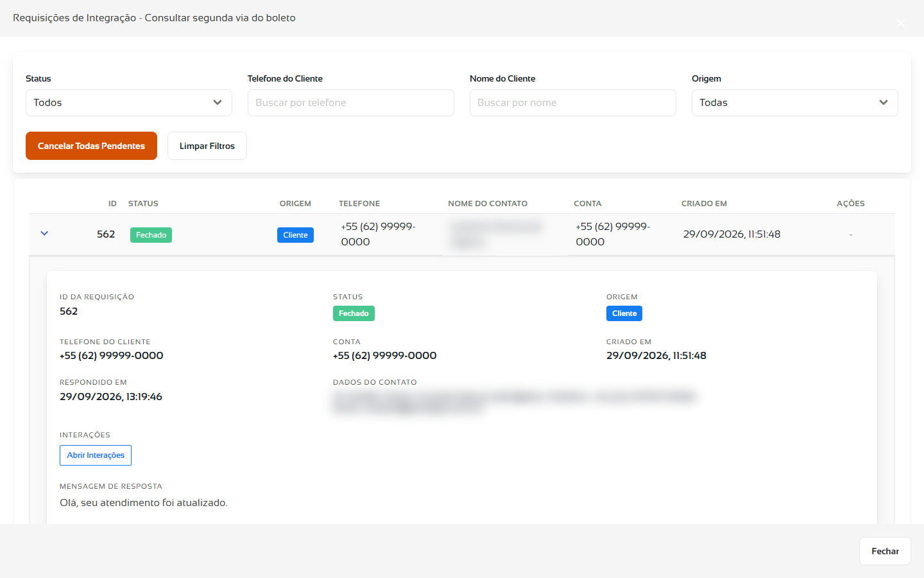Click the CRIADO EM column header in the table
Image resolution: width=924 pixels, height=578 pixels.
pyautogui.click(x=704, y=204)
